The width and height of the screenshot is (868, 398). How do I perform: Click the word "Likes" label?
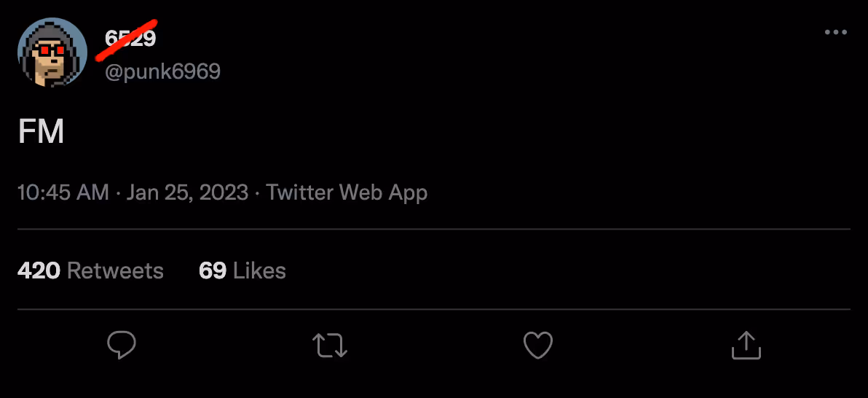click(259, 271)
